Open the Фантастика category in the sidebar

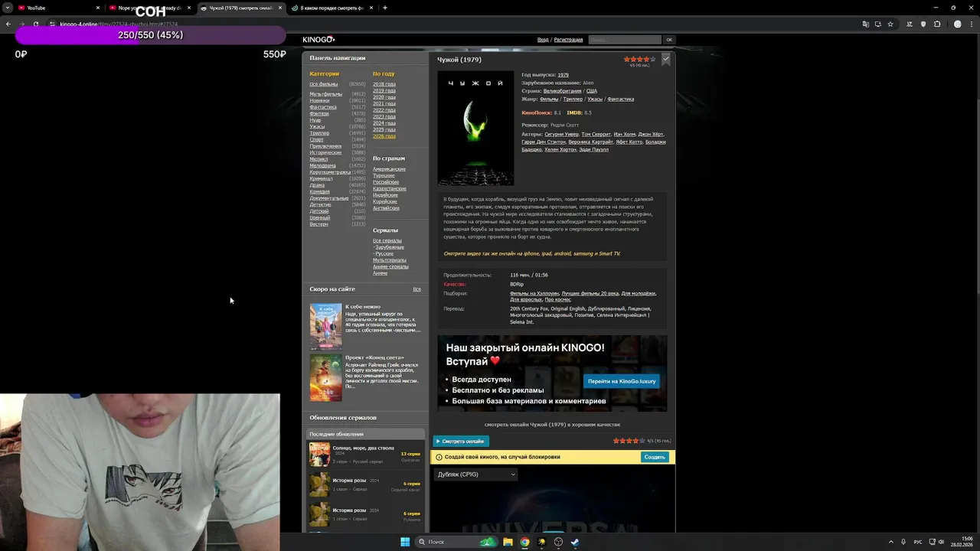(322, 107)
